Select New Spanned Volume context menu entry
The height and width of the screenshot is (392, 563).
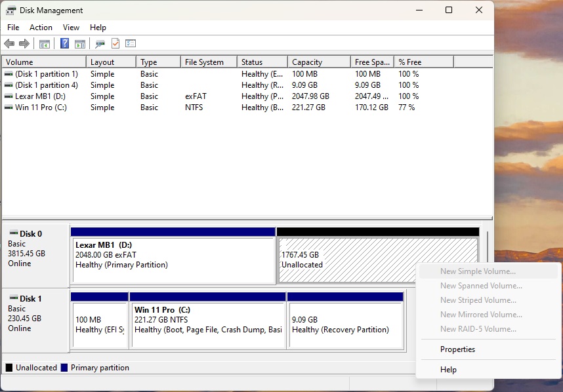coord(488,286)
